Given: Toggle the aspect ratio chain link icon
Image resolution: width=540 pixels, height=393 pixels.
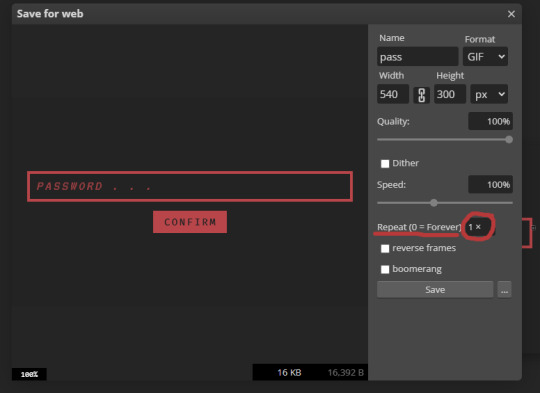Looking at the screenshot, I should point(422,95).
